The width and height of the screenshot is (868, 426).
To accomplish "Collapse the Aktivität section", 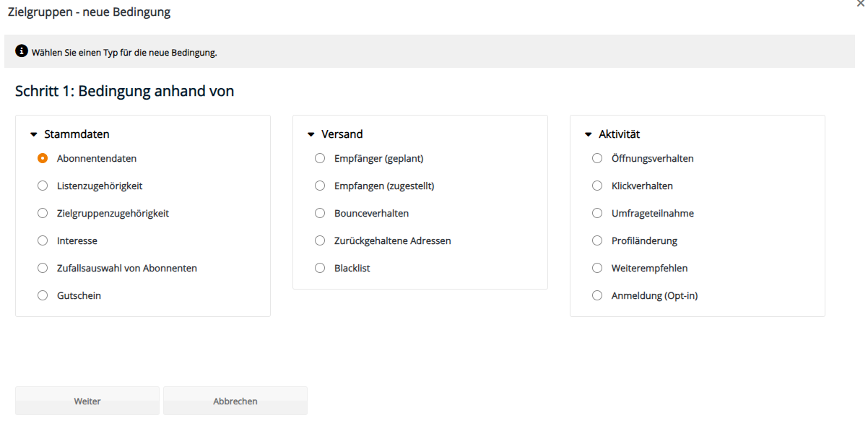I will pos(588,134).
